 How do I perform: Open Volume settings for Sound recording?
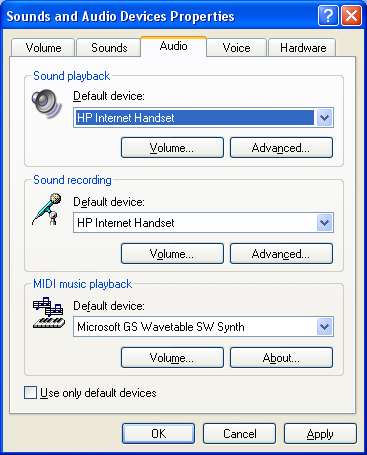point(172,253)
